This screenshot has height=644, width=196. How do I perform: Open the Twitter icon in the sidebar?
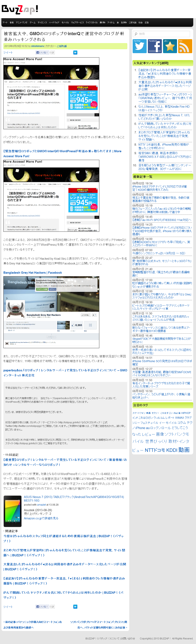139,46
